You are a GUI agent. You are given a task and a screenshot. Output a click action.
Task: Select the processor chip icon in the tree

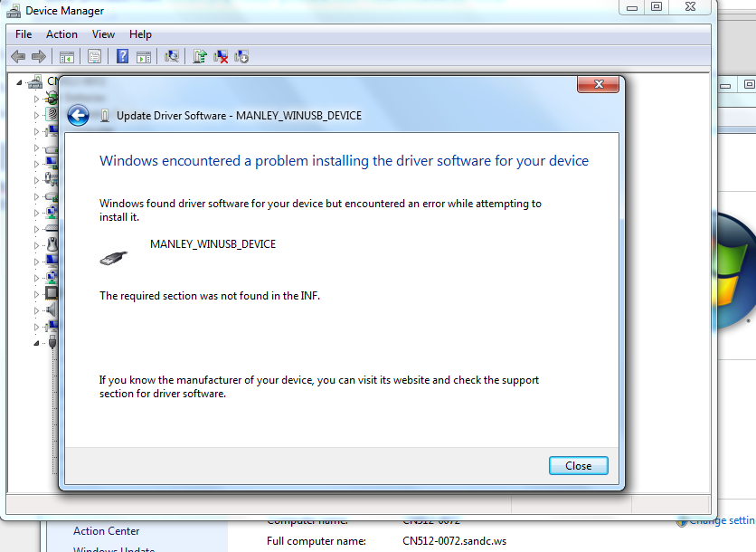52,294
